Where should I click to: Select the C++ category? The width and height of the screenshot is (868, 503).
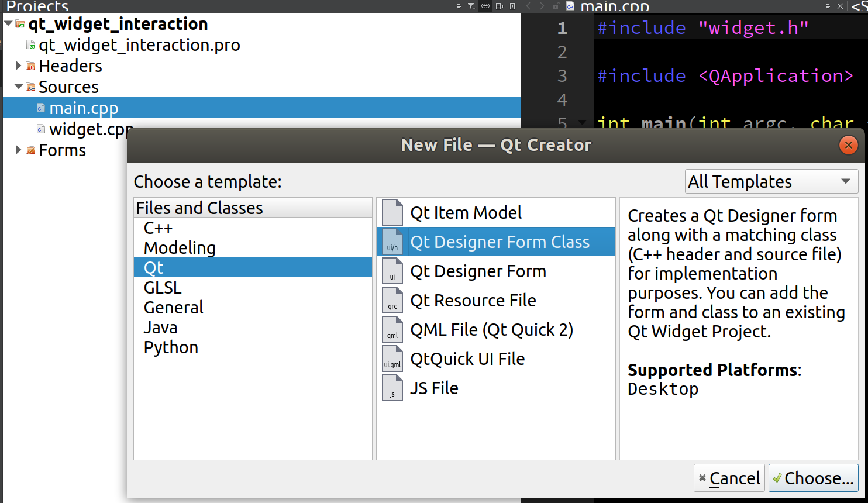pyautogui.click(x=253, y=228)
